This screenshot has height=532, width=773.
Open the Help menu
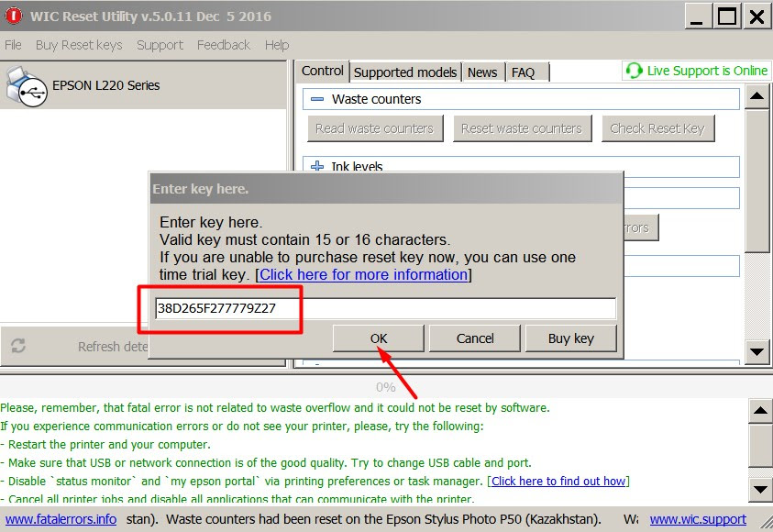277,45
